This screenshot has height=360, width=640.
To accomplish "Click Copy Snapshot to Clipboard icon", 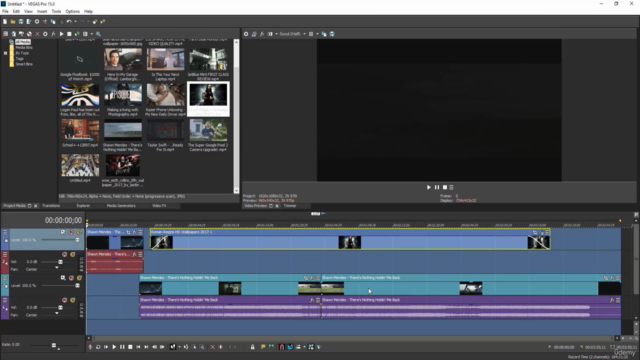I will pyautogui.click(x=324, y=34).
